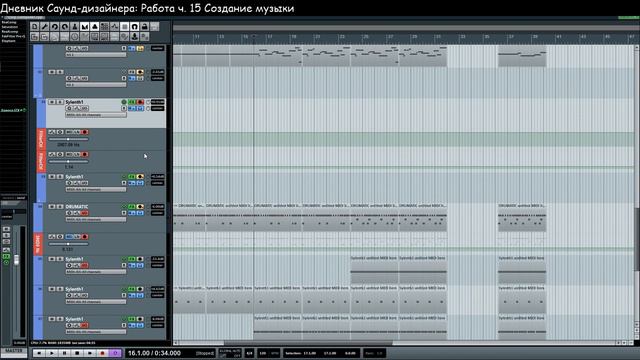Click the horizontal arrangement scrollbar

pos(308,343)
